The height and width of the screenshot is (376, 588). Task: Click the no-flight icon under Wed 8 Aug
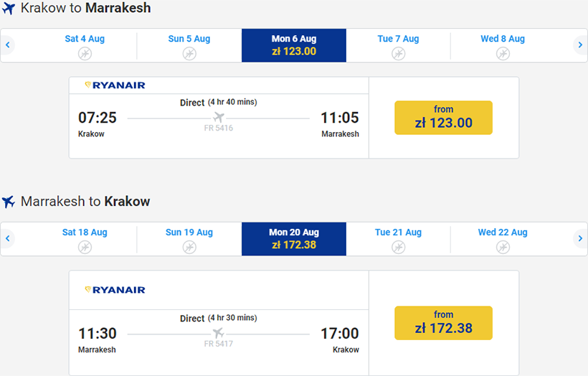[503, 54]
